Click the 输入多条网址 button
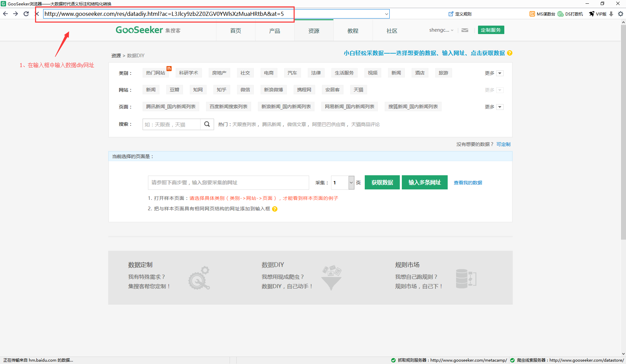Screen dimensions: 626x364 click(x=425, y=182)
